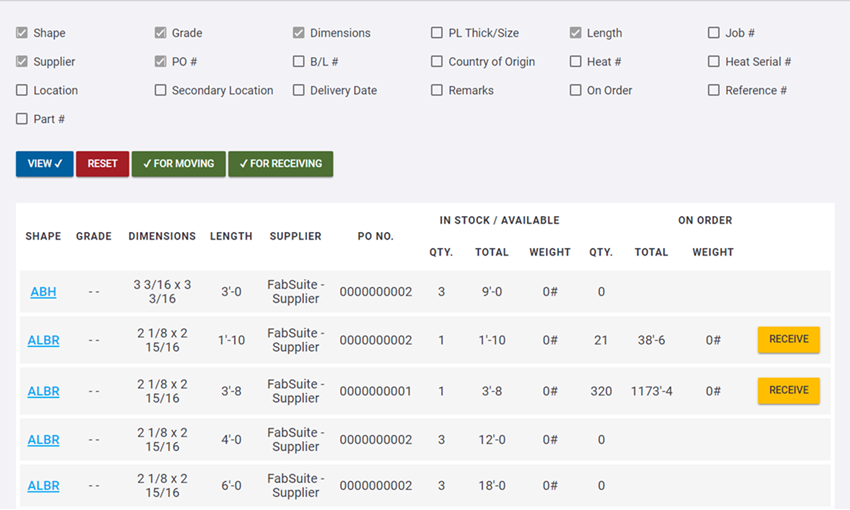Toggle the Country of Origin checkbox

click(437, 62)
